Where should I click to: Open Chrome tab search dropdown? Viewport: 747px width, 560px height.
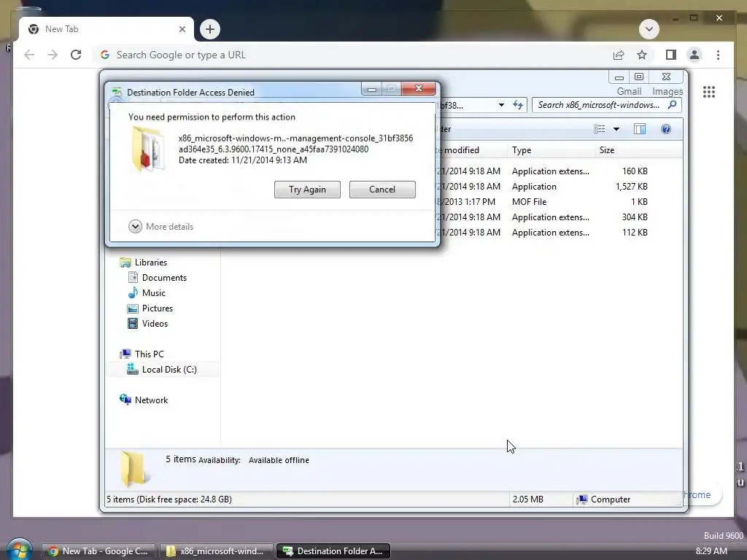[x=649, y=29]
